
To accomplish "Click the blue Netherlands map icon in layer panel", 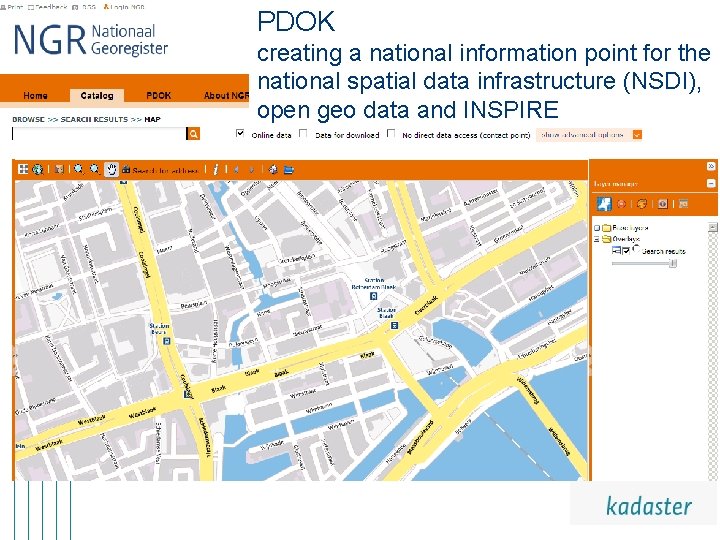I will 604,203.
